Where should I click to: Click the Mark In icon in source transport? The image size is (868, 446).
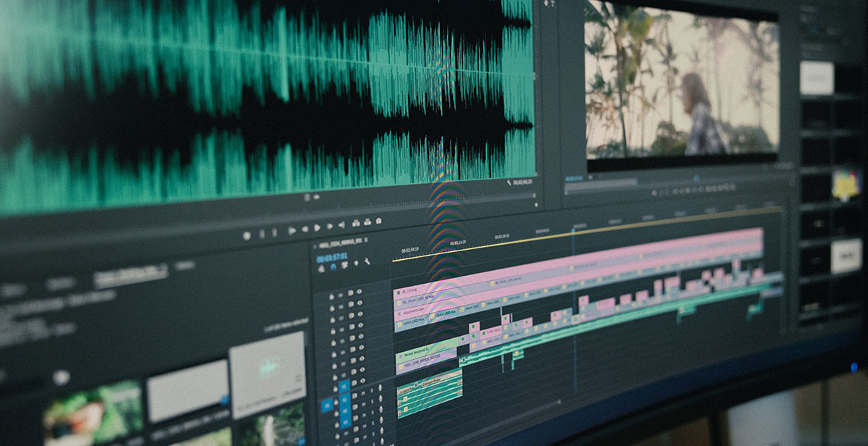tap(262, 234)
